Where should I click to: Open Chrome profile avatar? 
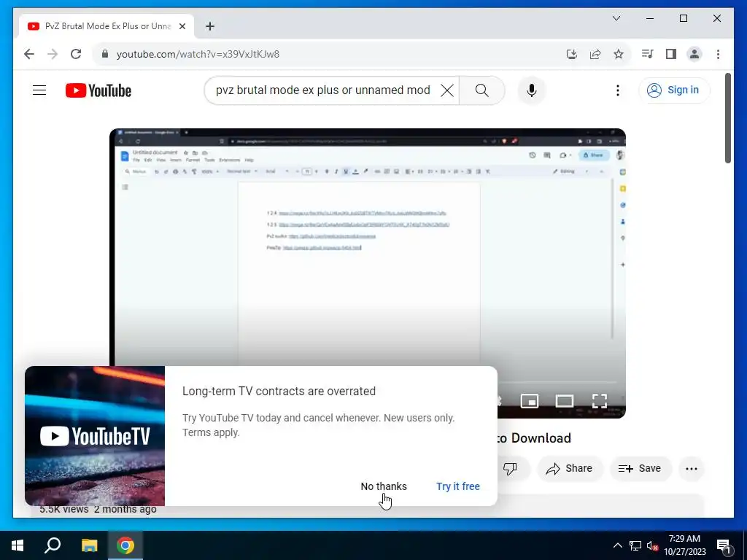pyautogui.click(x=694, y=54)
